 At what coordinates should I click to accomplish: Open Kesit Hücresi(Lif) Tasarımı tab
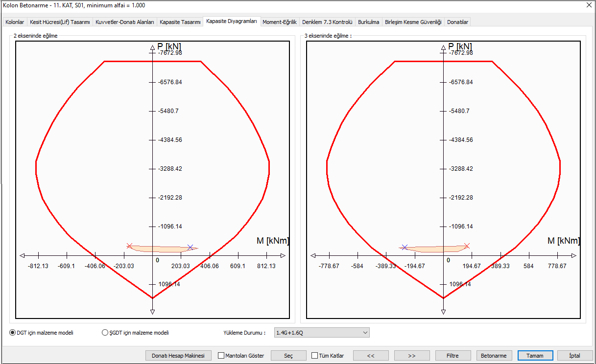tap(60, 22)
